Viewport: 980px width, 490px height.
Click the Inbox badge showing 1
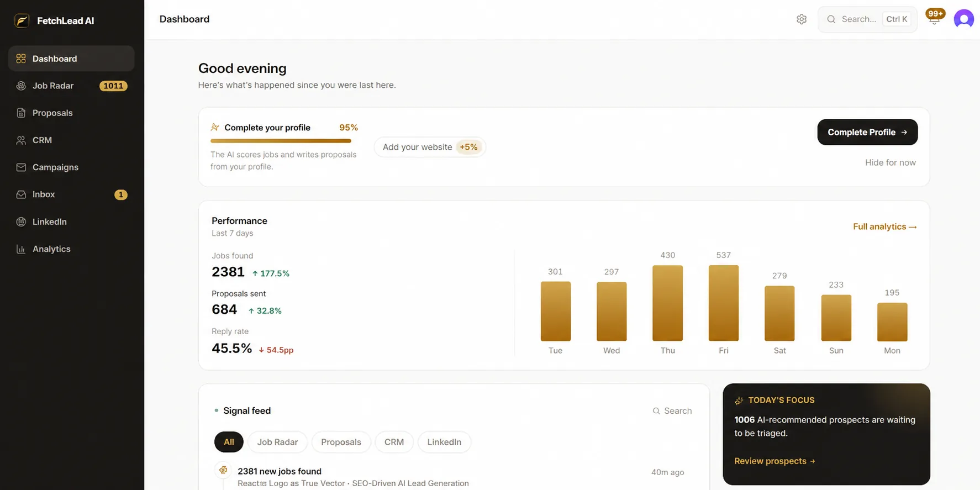click(x=120, y=194)
